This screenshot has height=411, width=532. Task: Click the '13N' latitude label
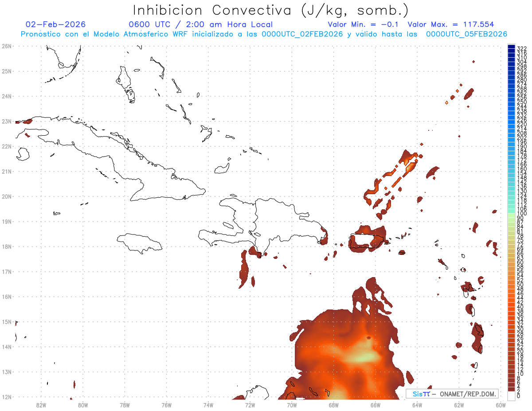click(x=6, y=372)
